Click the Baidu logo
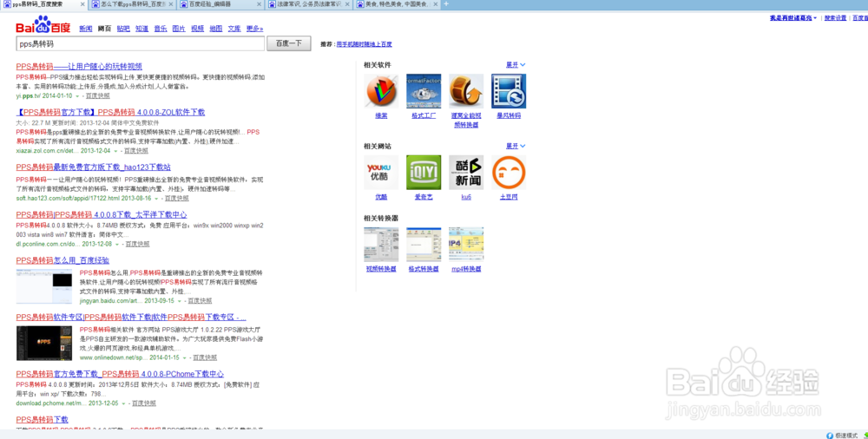This screenshot has height=439, width=868. (x=43, y=25)
